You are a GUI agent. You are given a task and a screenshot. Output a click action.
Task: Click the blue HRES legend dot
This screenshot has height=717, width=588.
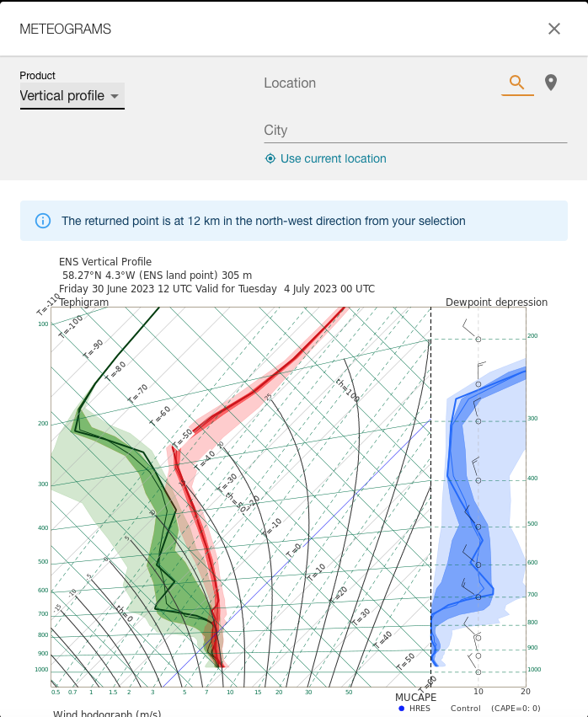tap(402, 709)
